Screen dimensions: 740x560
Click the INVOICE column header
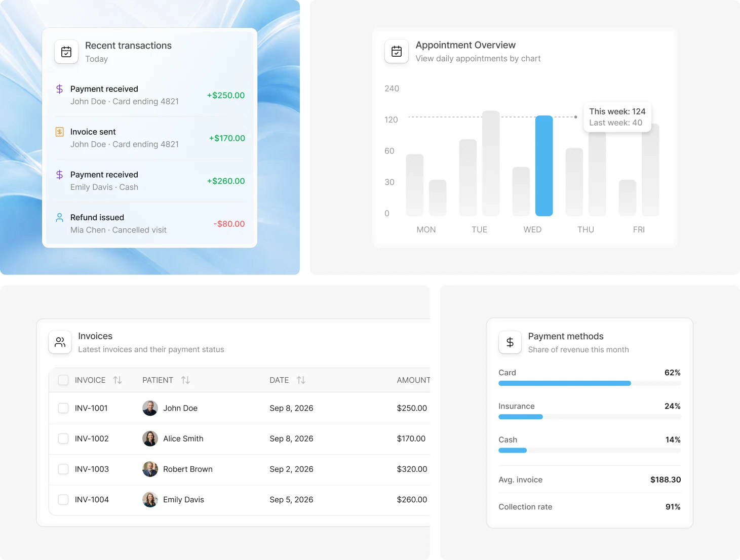tap(90, 380)
